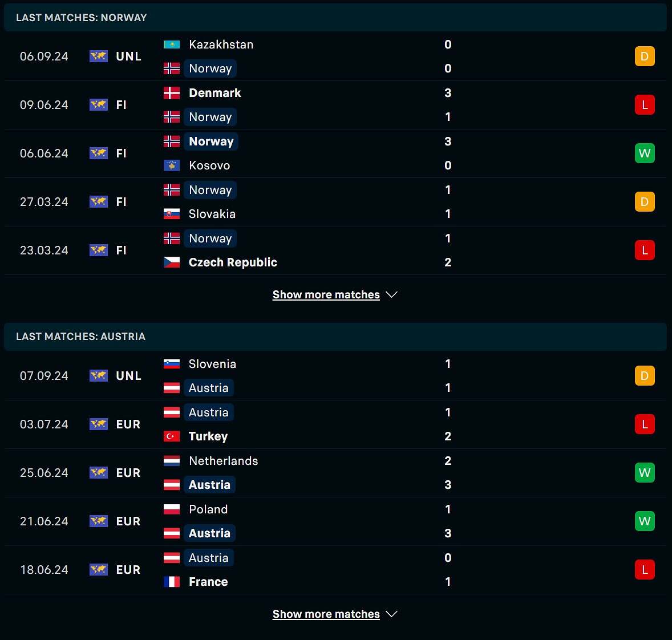This screenshot has width=672, height=640.
Task: Open the Last Matches: Austria header
Action: (x=335, y=337)
